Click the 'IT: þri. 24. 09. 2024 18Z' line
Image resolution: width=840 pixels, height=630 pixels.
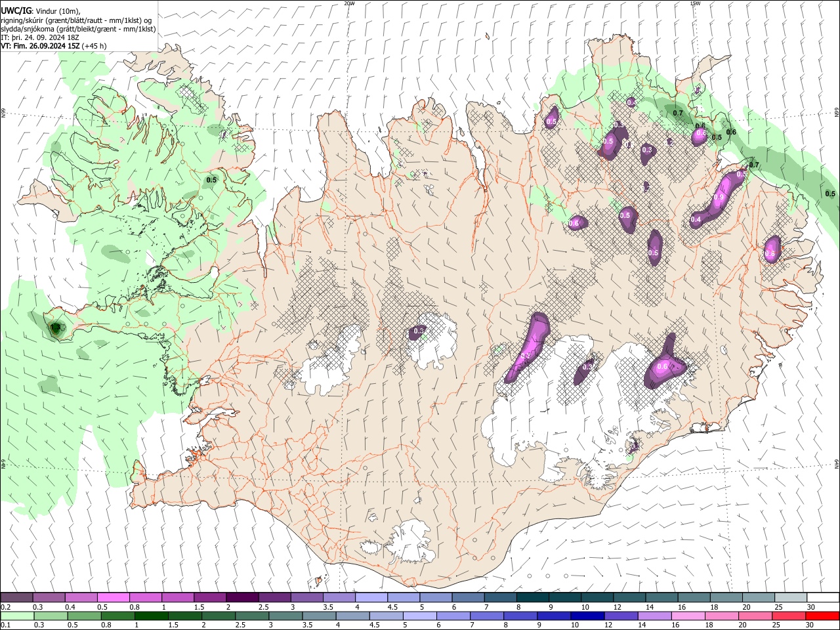[x=39, y=37]
